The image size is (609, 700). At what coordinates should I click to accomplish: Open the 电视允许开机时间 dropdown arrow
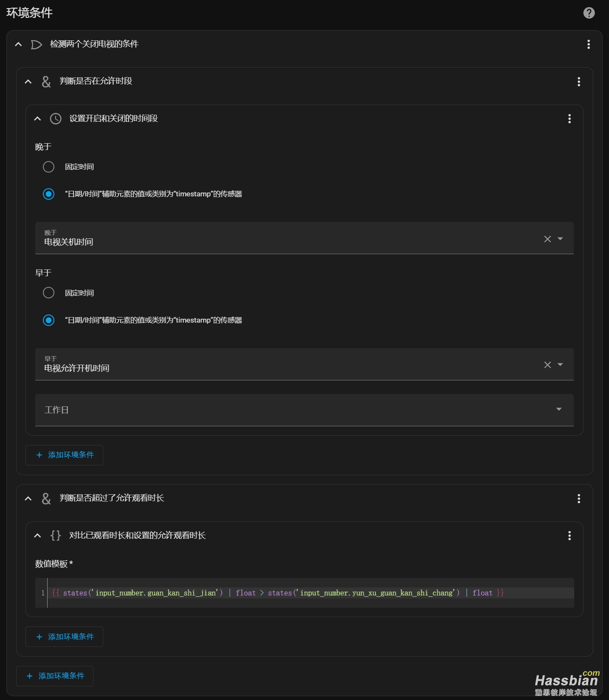click(560, 365)
